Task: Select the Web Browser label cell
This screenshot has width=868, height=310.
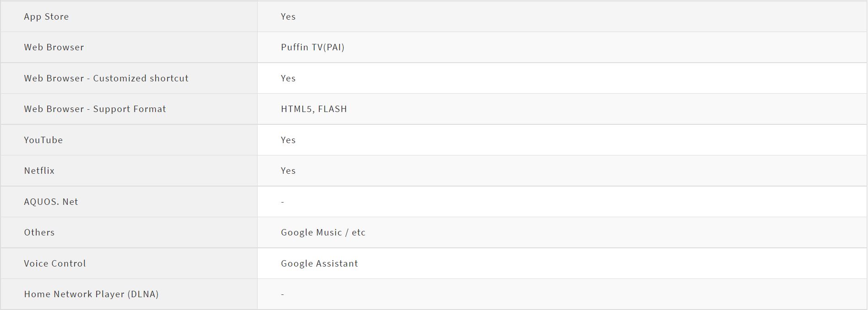Action: pos(54,47)
